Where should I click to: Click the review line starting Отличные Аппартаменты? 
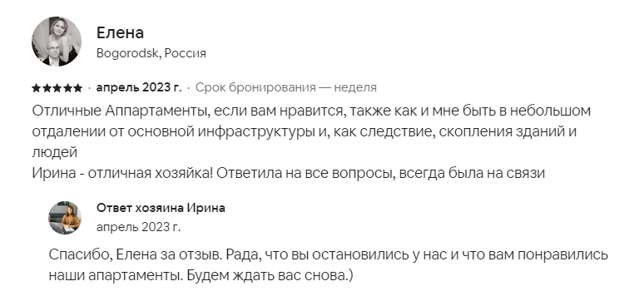click(311, 111)
